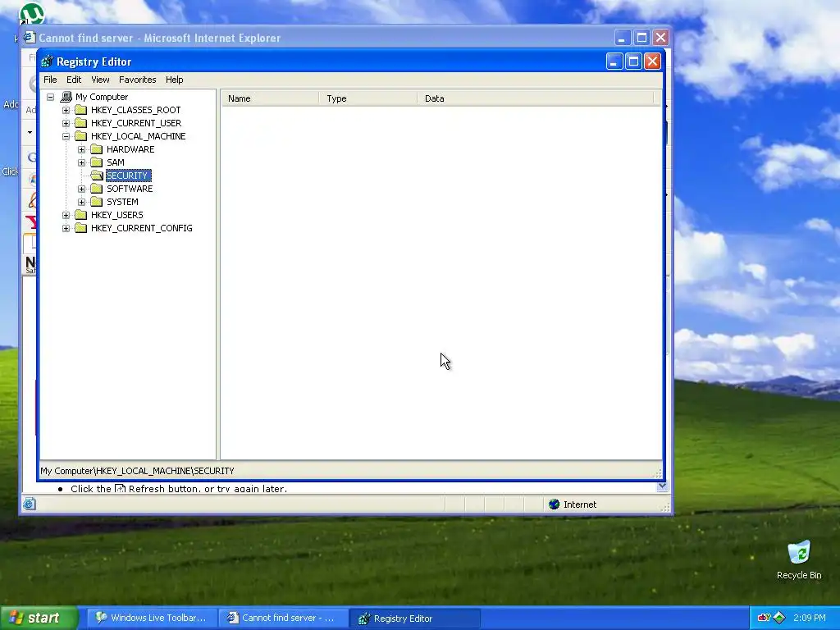Expand the HKEY_USERS key
Screen dimensions: 840x630
[66, 216]
